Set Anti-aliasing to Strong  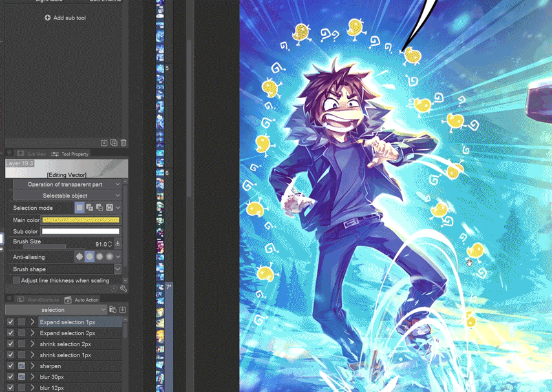point(109,257)
